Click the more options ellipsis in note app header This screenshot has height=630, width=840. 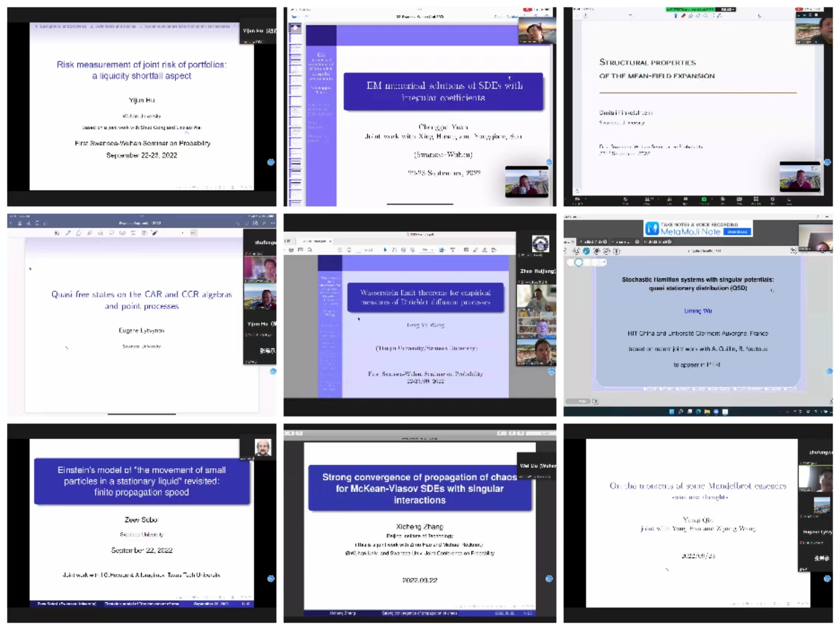click(x=273, y=223)
